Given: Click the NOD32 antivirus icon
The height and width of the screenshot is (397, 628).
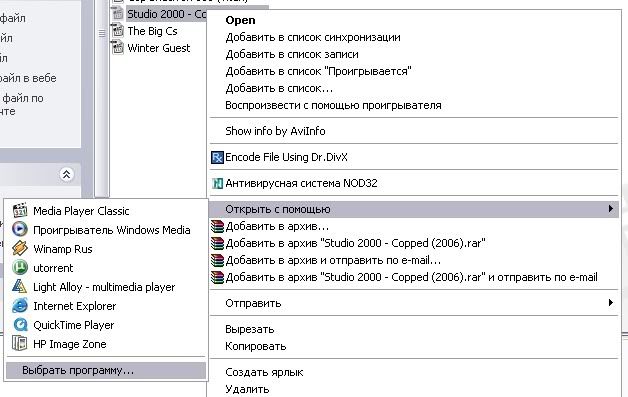Looking at the screenshot, I should [x=217, y=183].
